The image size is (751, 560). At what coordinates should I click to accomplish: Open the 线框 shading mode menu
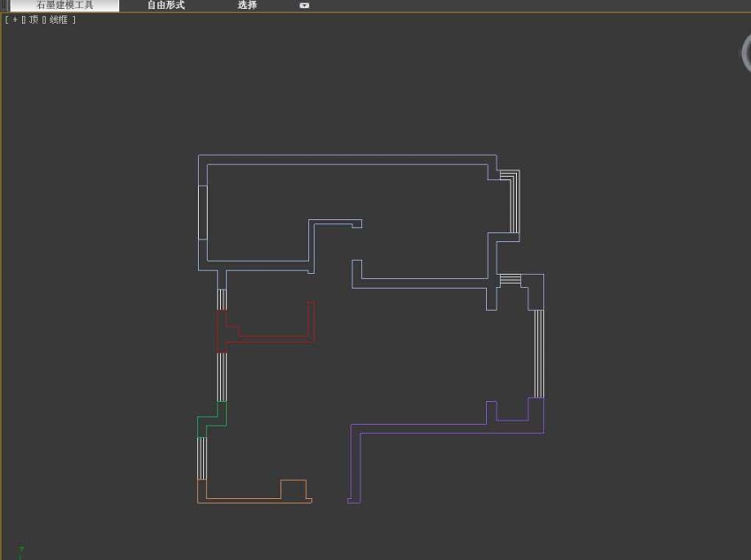(x=58, y=19)
